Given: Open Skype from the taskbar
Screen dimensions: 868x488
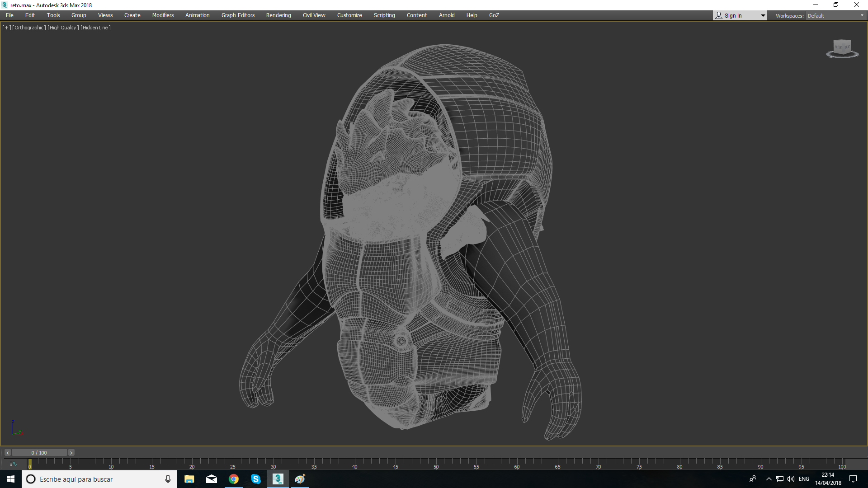Looking at the screenshot, I should point(256,479).
